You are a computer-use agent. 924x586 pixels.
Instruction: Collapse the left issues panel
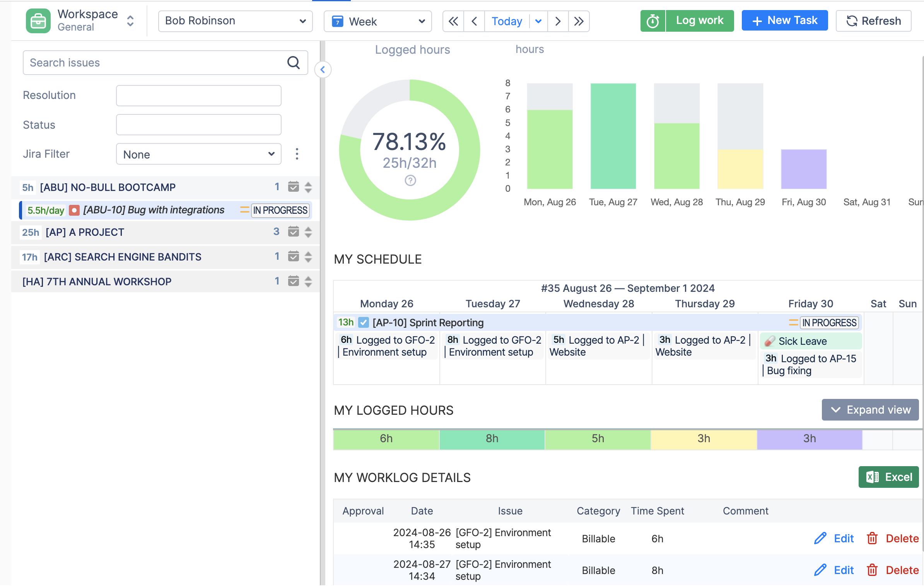point(322,70)
